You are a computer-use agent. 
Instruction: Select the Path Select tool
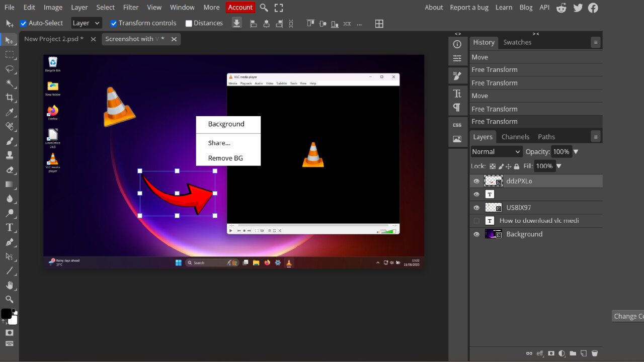coord(9,256)
